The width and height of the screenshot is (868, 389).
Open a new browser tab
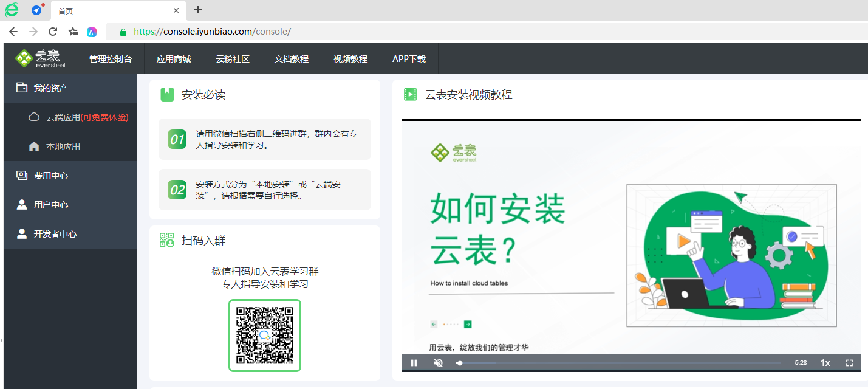(x=198, y=10)
